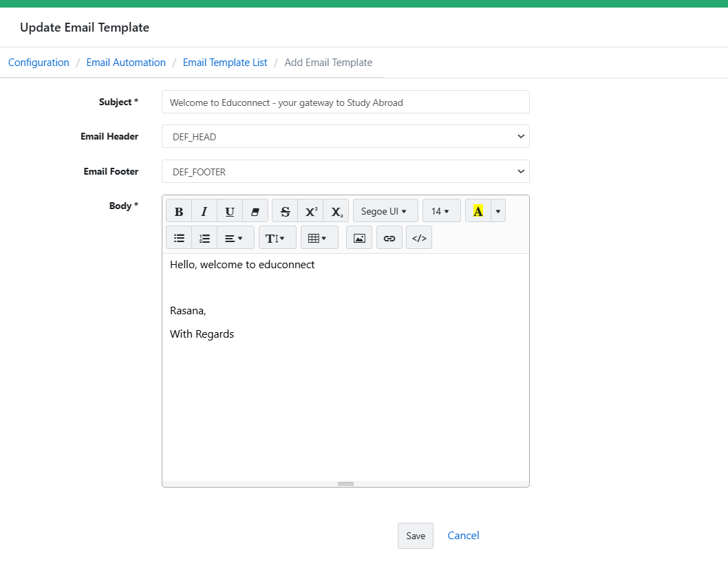Toggle bold formatting in editor toolbar
Viewport: 728px width, 588px height.
click(179, 211)
